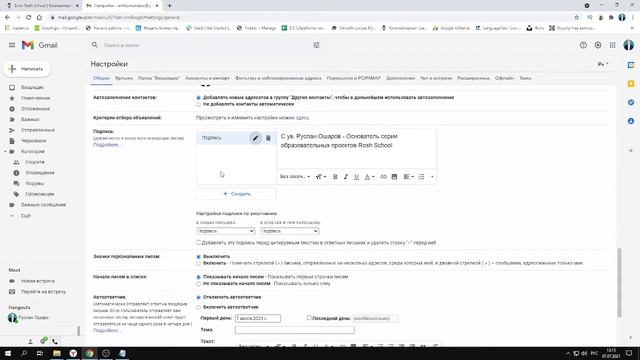The image size is (640, 360).
Task: Open the Черновики drafts folder
Action: coord(33,140)
